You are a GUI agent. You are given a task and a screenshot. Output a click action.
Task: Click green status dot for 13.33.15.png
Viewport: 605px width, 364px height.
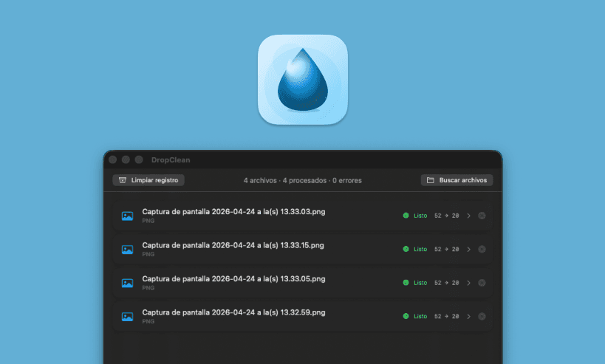click(x=406, y=249)
